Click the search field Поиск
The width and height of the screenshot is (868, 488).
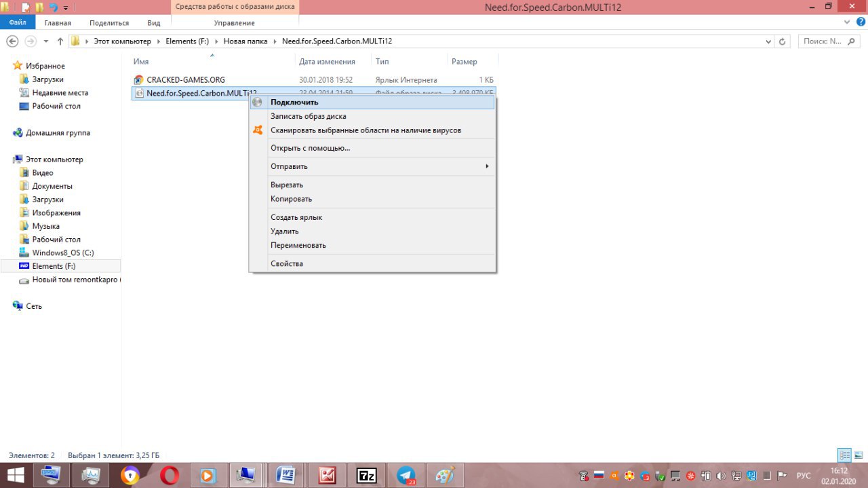pyautogui.click(x=829, y=41)
